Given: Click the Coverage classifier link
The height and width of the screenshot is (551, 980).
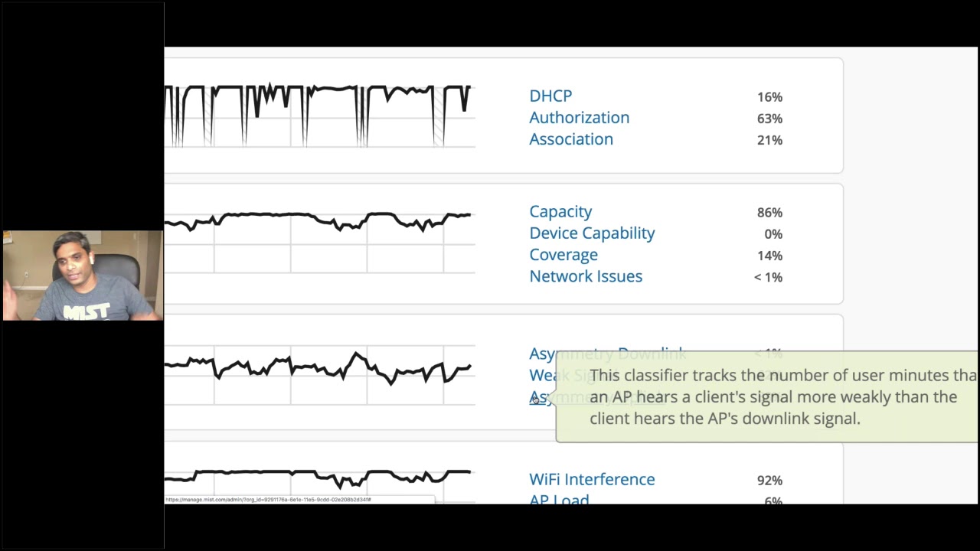Looking at the screenshot, I should click(563, 254).
